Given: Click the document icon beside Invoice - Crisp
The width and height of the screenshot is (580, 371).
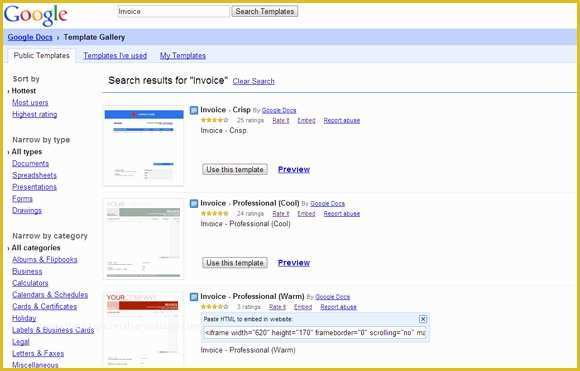Looking at the screenshot, I should (194, 110).
